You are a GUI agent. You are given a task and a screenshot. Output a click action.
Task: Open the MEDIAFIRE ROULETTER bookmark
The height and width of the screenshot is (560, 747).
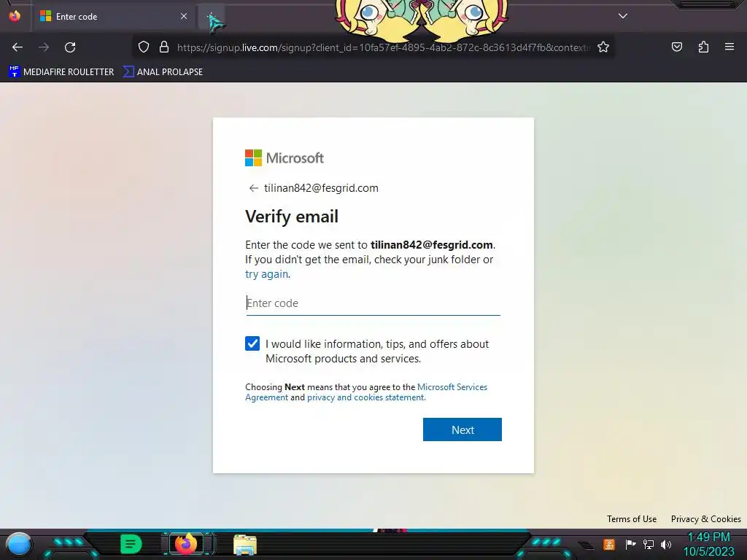click(x=61, y=72)
